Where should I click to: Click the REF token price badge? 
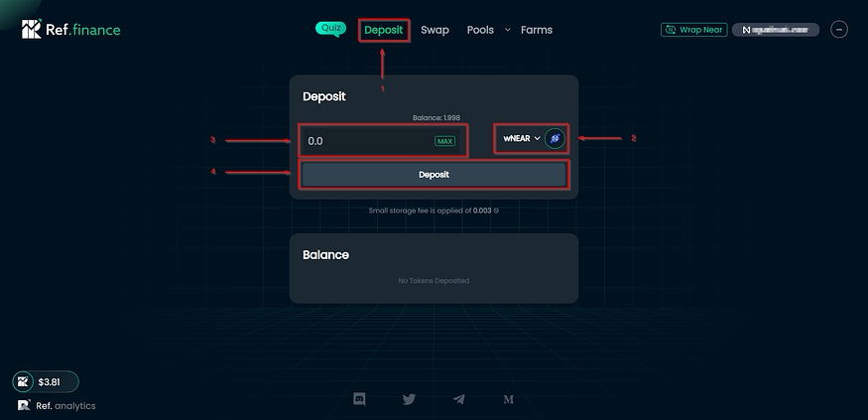[x=46, y=381]
